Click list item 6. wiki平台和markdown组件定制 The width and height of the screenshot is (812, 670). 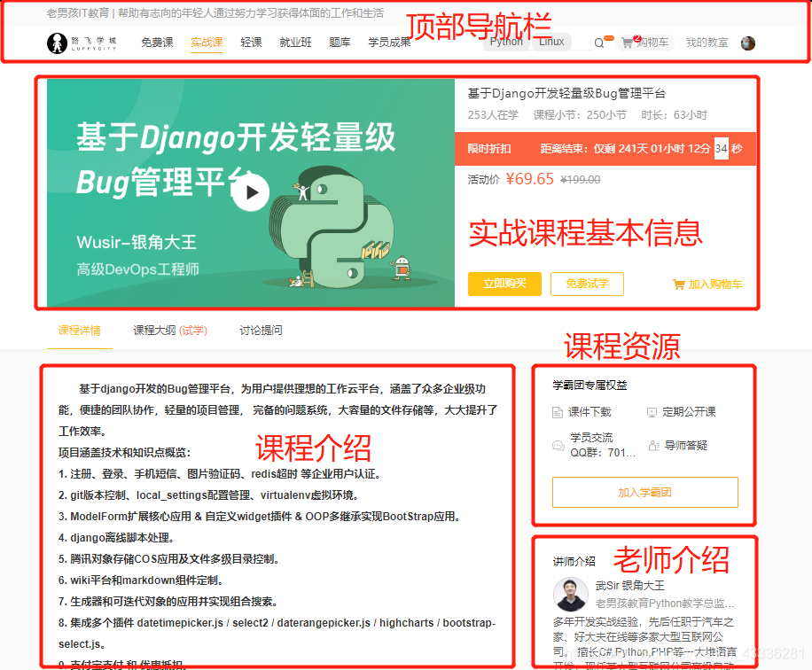[x=140, y=580]
